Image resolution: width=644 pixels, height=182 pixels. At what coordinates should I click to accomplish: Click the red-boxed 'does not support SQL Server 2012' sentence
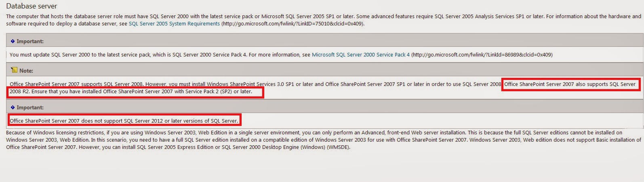coord(124,121)
